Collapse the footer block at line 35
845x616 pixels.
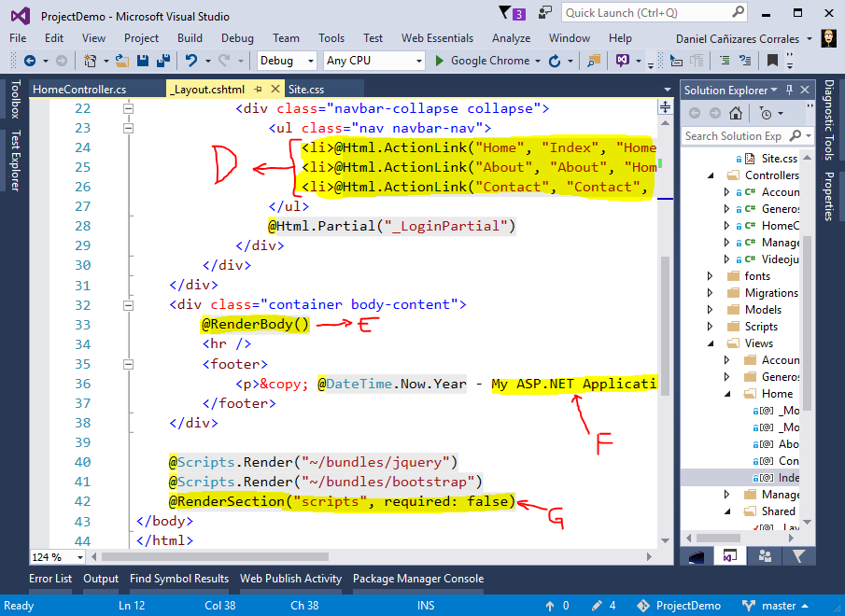tap(128, 365)
